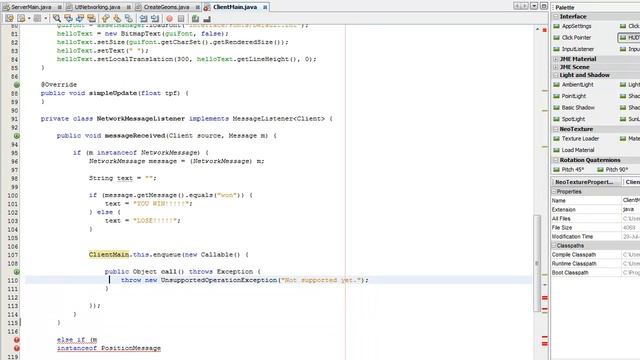Select SpotLight palette item

coord(569,119)
